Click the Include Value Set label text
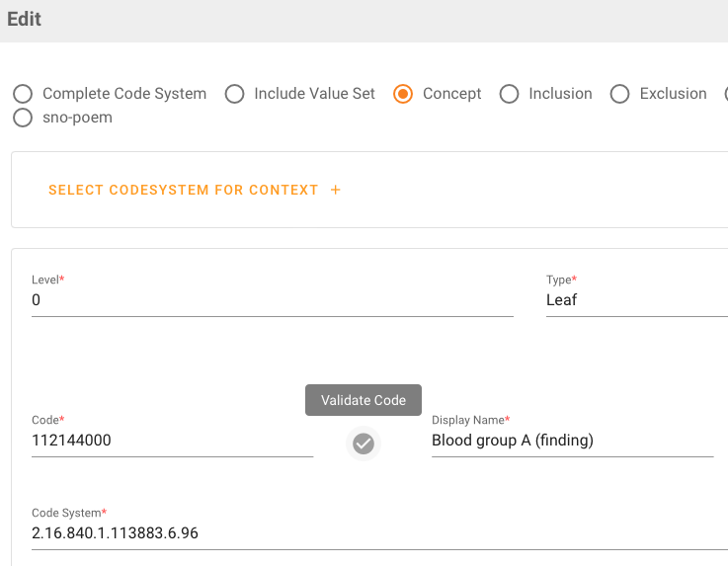Viewport: 728px width, 566px height. coord(314,94)
